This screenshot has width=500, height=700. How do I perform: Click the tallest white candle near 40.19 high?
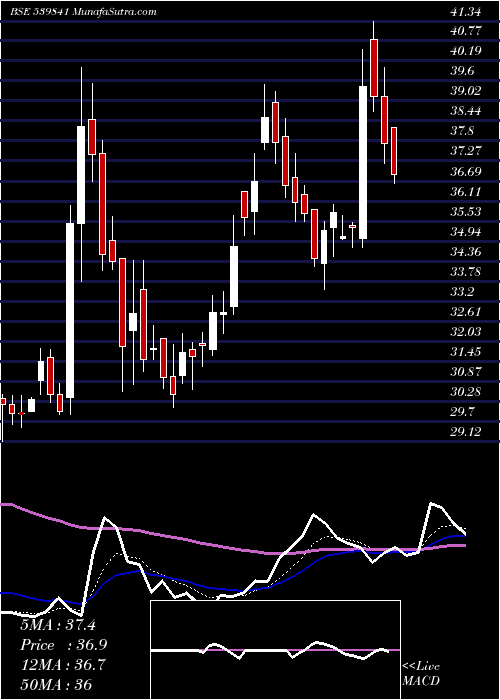click(x=363, y=162)
